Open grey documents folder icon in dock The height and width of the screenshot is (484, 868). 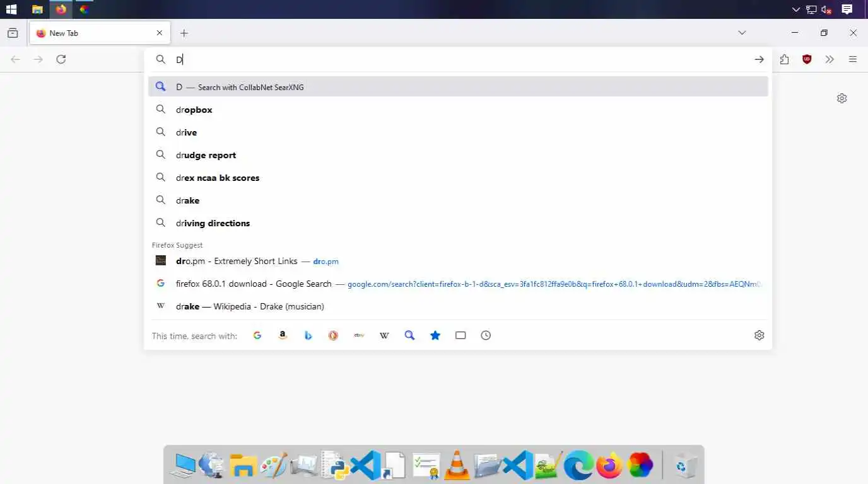click(487, 466)
